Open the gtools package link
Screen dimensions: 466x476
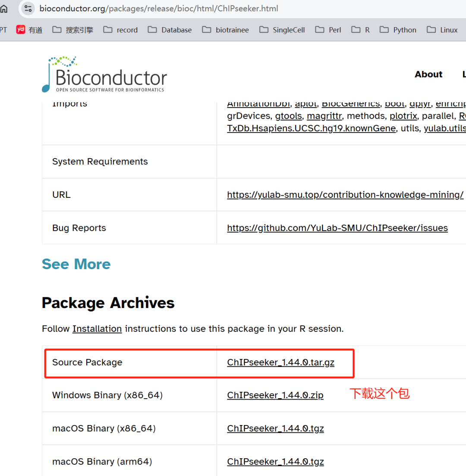(x=288, y=116)
